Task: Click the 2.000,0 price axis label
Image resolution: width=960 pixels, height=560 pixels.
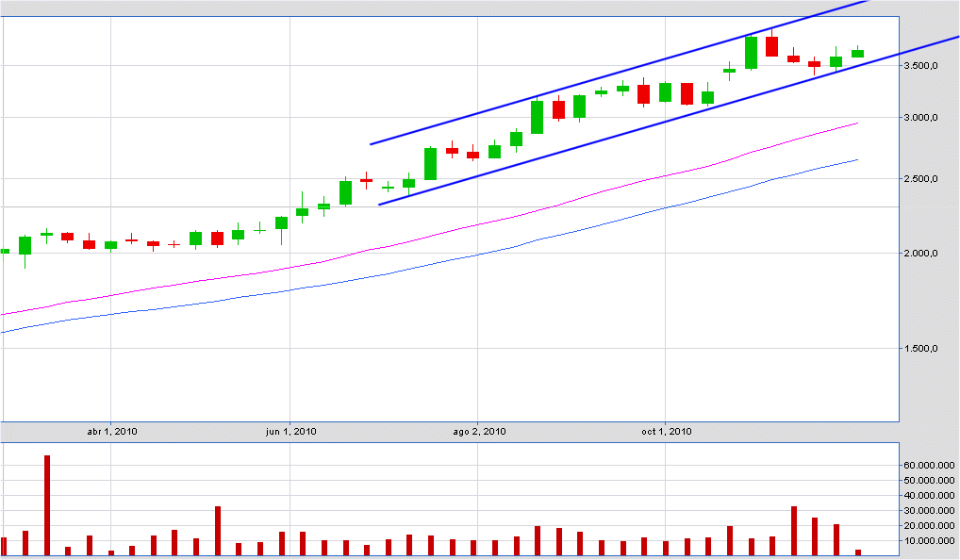Action: [x=920, y=253]
